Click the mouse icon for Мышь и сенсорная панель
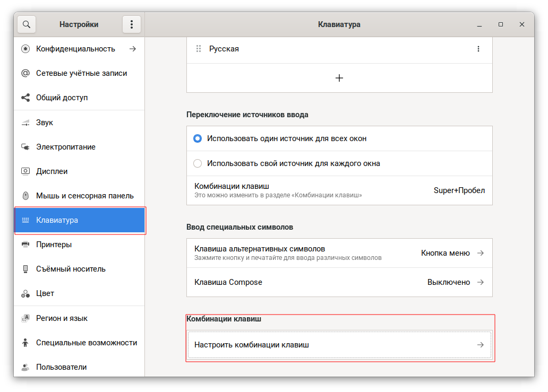The height and width of the screenshot is (392, 548). point(25,196)
